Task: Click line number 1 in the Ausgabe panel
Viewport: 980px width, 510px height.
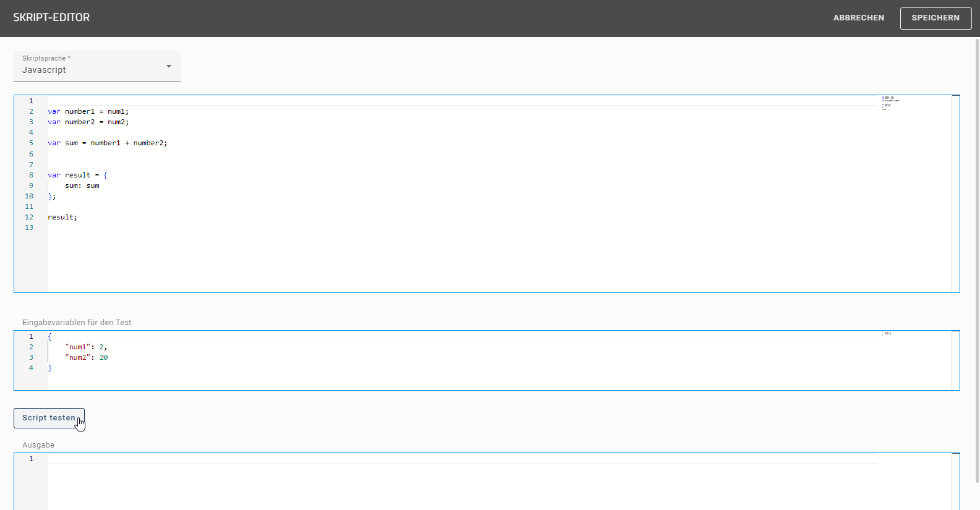Action: pos(30,459)
